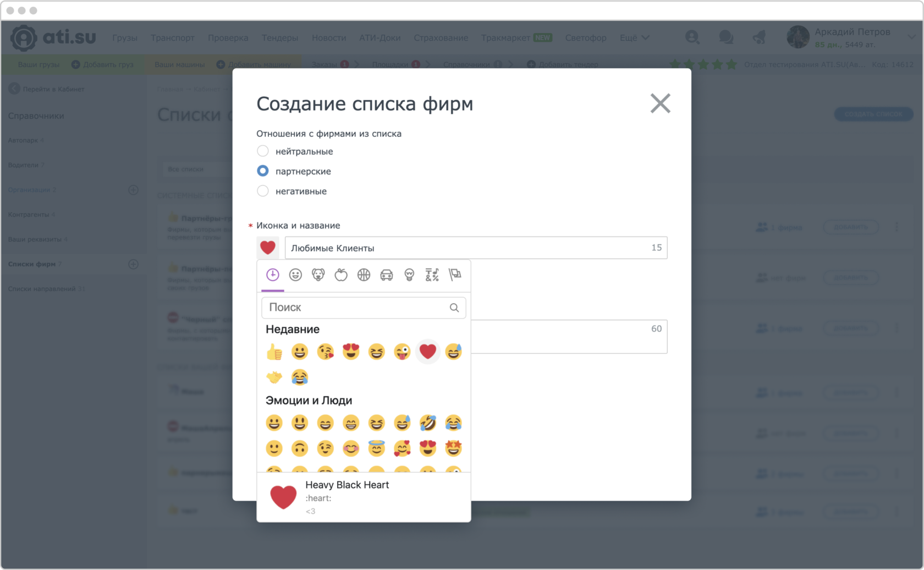Open the flags emoji tab
Screen dimensions: 924x570
pos(455,275)
